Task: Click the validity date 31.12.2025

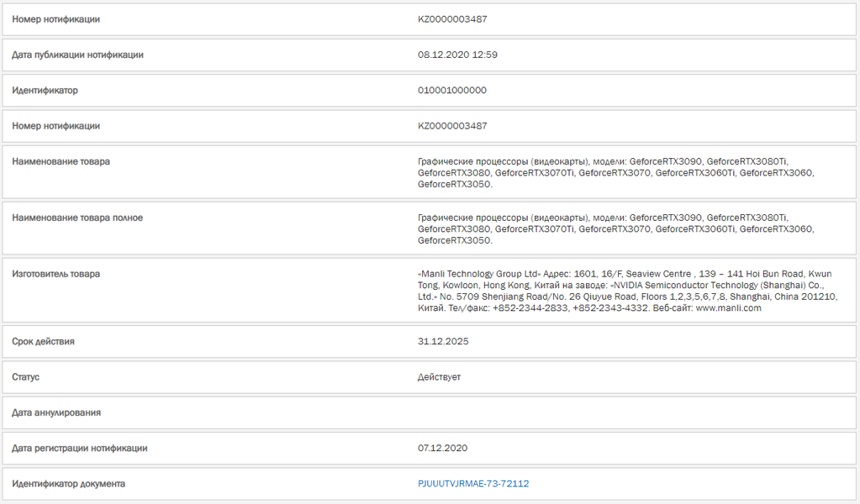Action: pyautogui.click(x=443, y=341)
